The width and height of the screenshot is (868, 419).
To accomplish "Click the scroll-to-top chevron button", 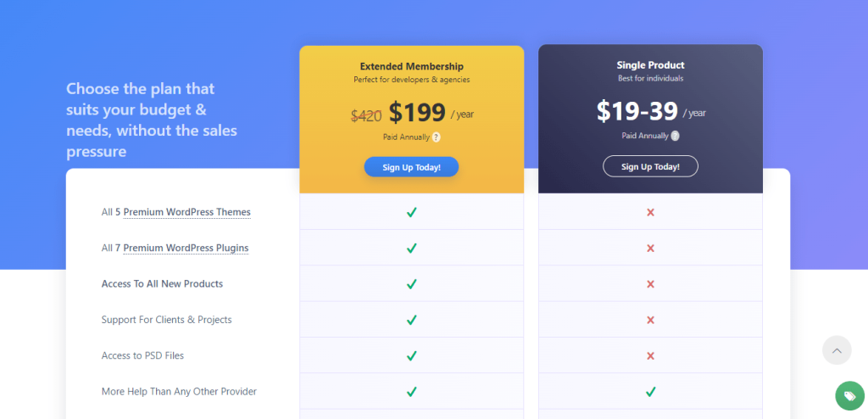I will point(837,350).
